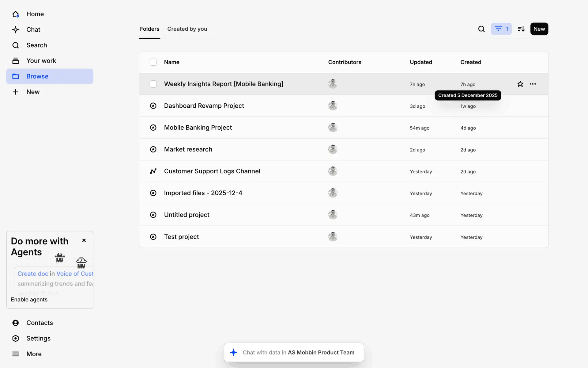Dismiss the Do more with Agents card
This screenshot has height=368, width=588.
coord(84,240)
